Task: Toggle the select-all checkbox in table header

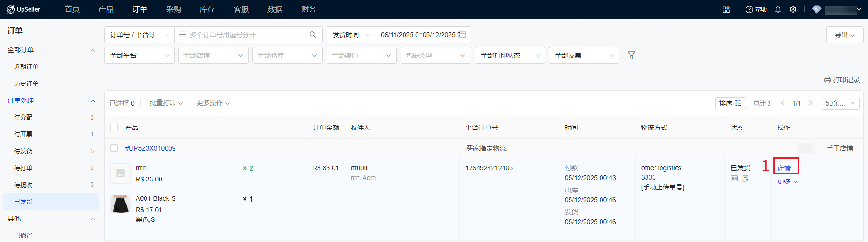Action: [114, 128]
